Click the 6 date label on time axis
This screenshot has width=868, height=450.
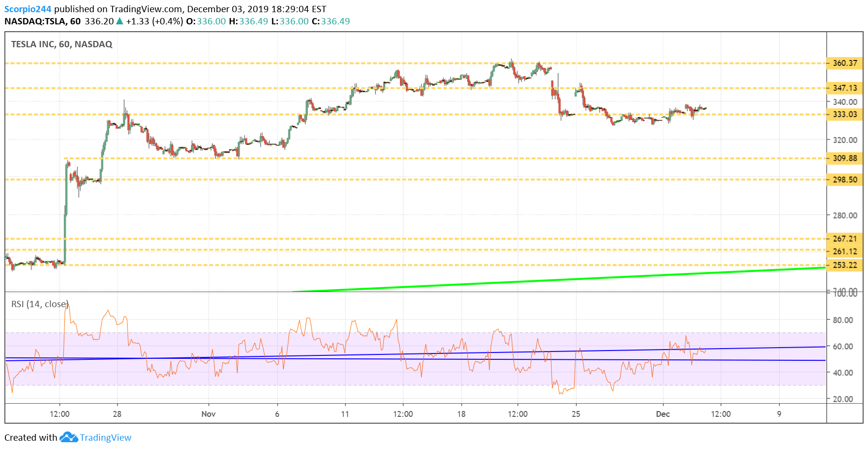(277, 414)
